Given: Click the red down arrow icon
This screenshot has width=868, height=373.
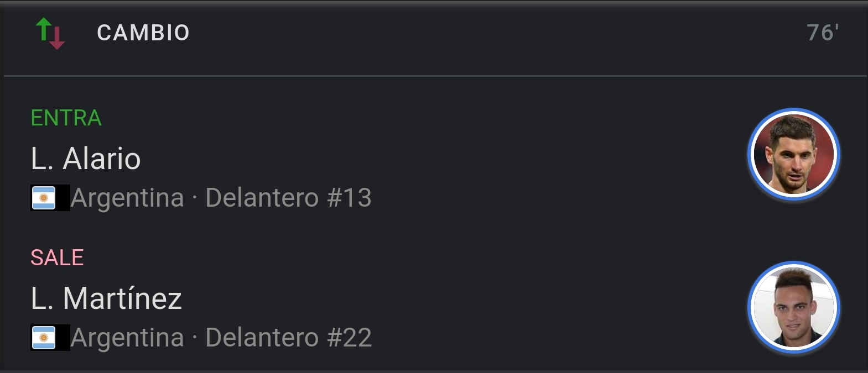Looking at the screenshot, I should 57,39.
